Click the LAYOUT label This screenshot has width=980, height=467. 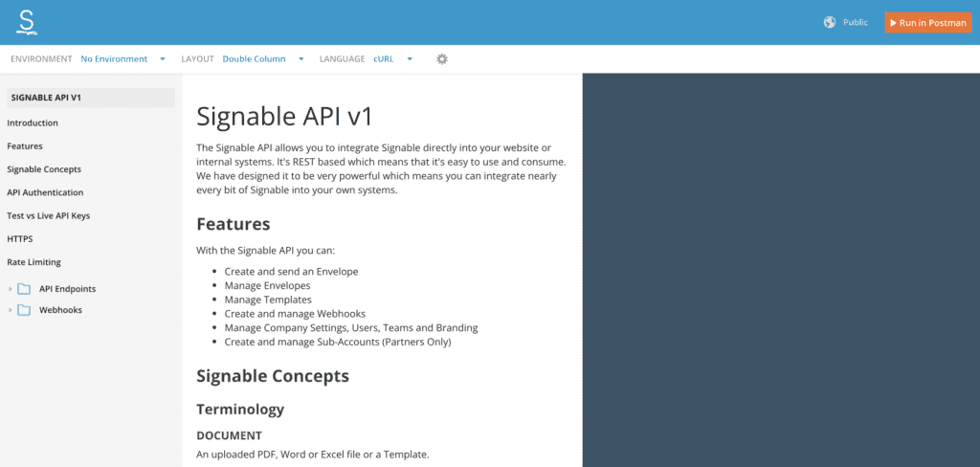(x=198, y=58)
